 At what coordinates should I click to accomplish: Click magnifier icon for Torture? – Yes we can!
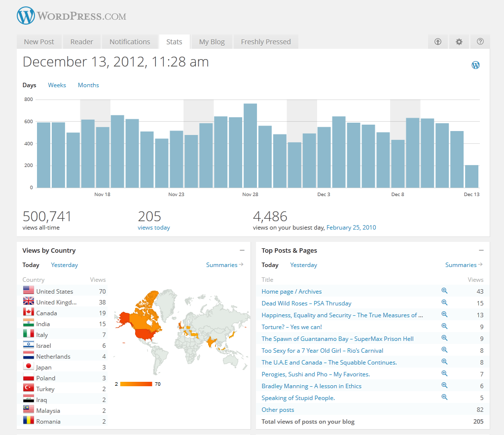444,327
